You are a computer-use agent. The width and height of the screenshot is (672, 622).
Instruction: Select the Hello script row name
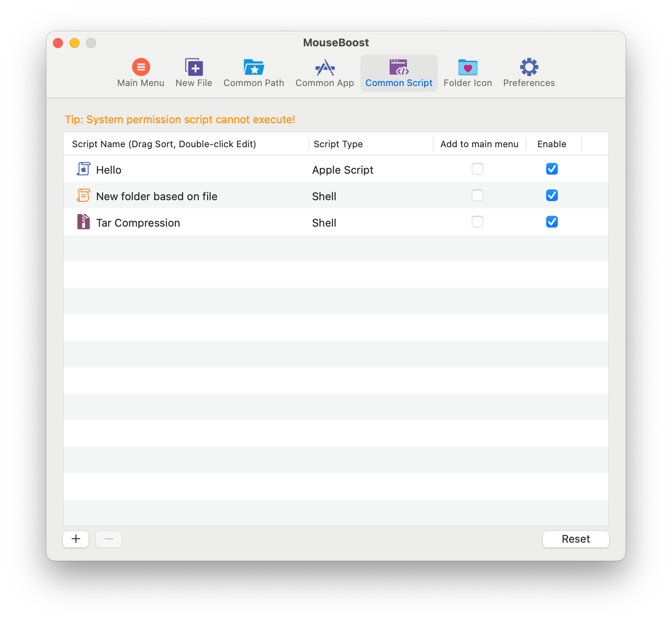(x=109, y=170)
